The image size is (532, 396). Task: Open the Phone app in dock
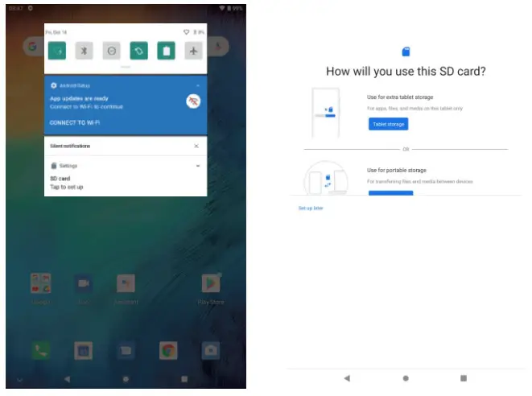(41, 351)
